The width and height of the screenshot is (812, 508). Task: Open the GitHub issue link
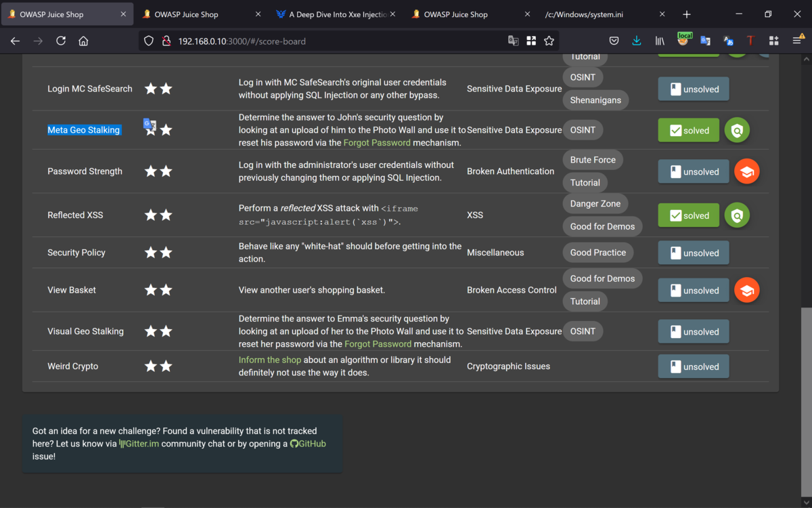pyautogui.click(x=308, y=444)
